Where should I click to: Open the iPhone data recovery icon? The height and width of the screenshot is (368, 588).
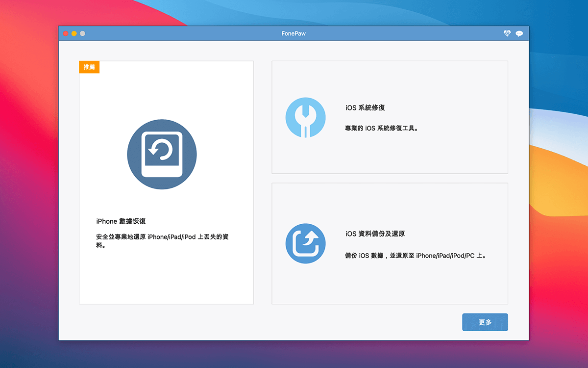pyautogui.click(x=162, y=154)
